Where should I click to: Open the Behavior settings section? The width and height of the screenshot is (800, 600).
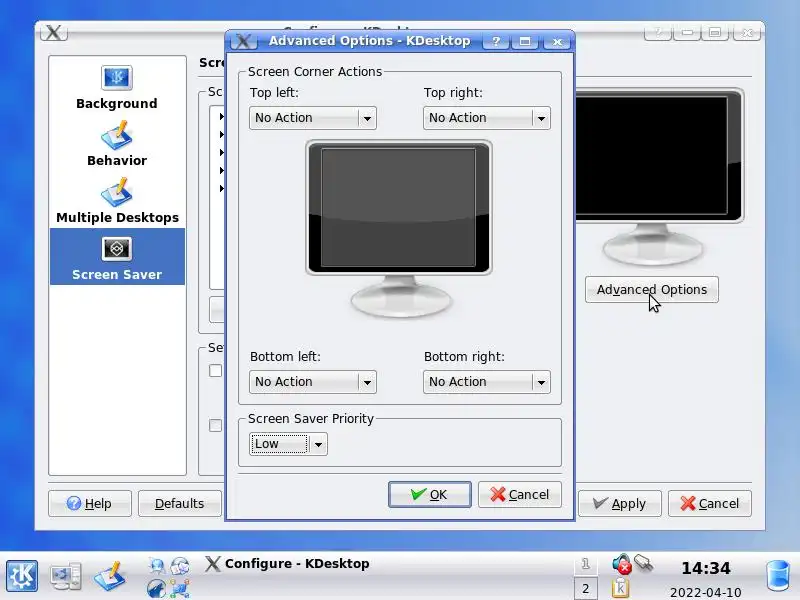pos(117,144)
